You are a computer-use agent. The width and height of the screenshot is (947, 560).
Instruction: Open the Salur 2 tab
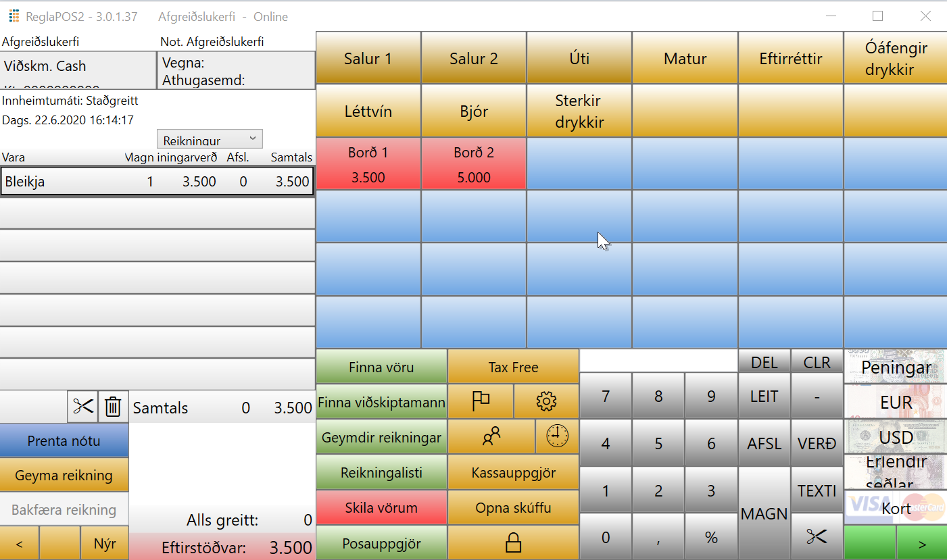pos(474,58)
